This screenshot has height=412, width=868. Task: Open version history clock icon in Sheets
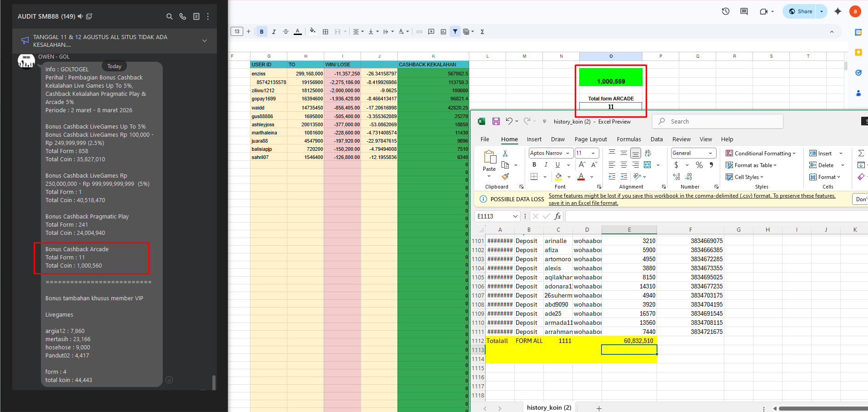tap(726, 11)
